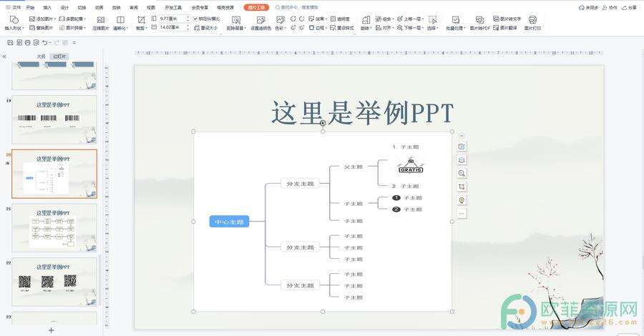Click the 设置透明色 set transparent color tool
This screenshot has height=336, width=644.
click(x=260, y=23)
